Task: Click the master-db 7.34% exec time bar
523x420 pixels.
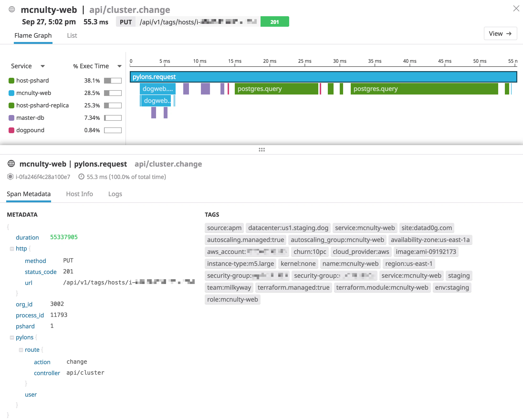Action: tap(113, 118)
